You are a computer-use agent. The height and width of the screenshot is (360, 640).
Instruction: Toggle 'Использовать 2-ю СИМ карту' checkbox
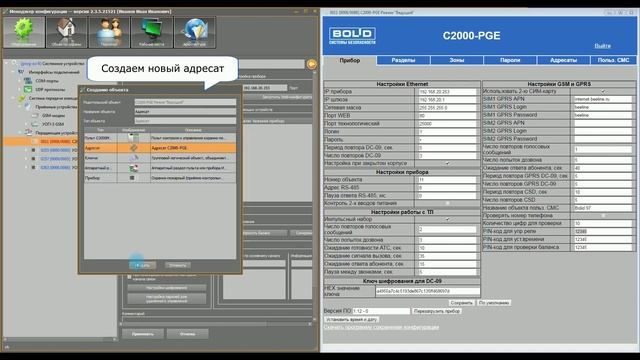[603, 91]
